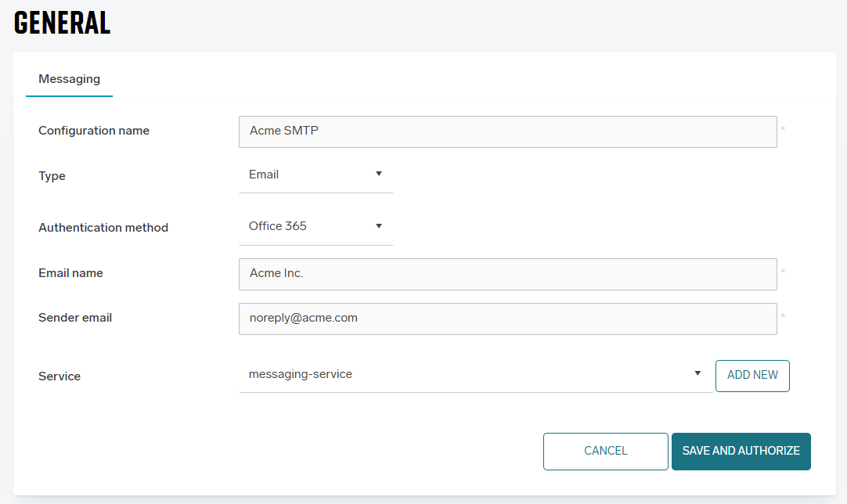Click the 'Configuration name' field label
The height and width of the screenshot is (504, 847).
(x=94, y=131)
